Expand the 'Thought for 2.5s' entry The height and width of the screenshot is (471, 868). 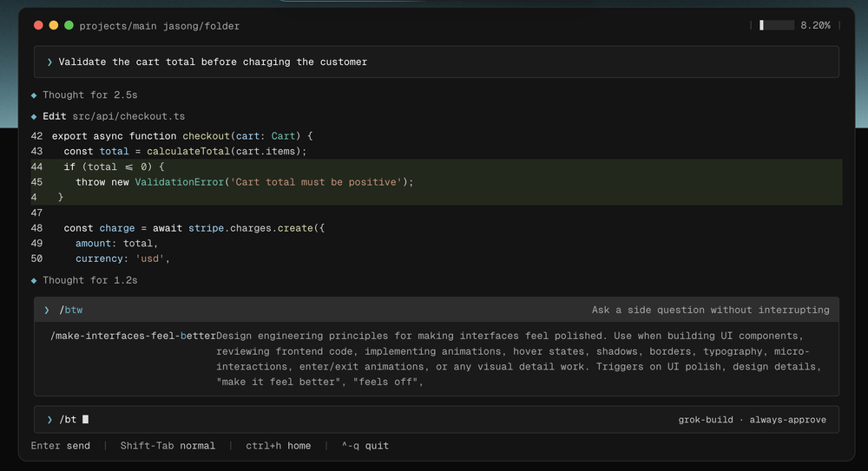tap(89, 95)
